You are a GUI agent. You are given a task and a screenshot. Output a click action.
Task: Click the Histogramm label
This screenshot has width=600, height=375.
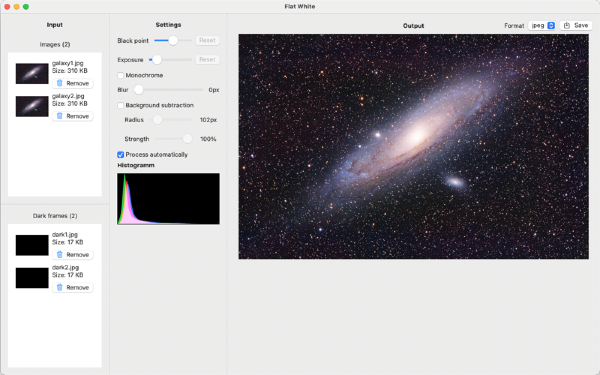tap(136, 165)
